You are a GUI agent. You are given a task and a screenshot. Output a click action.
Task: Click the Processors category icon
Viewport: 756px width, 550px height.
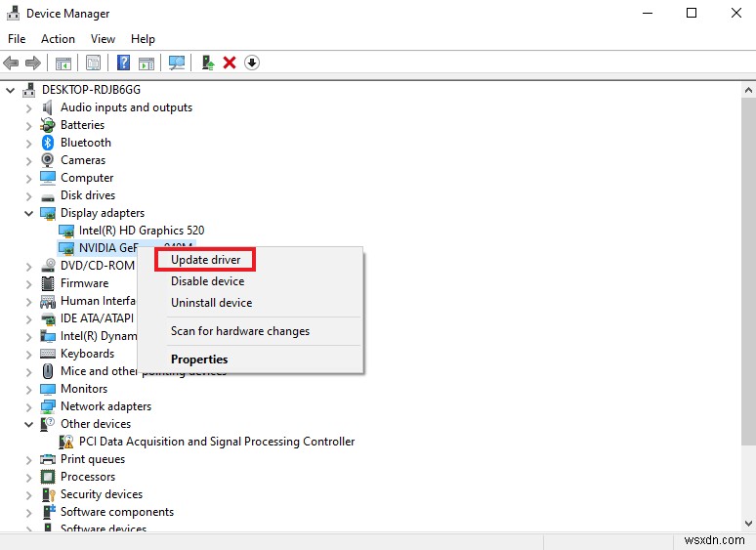click(48, 477)
